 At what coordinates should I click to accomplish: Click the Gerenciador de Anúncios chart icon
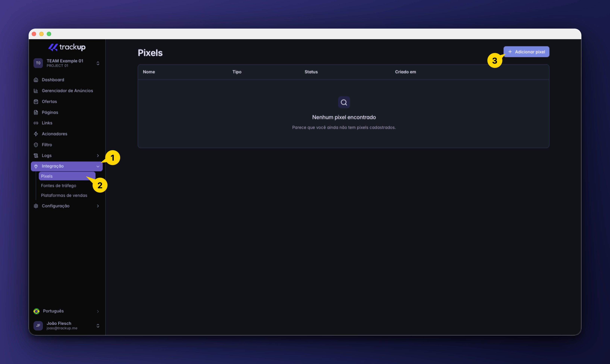point(36,91)
